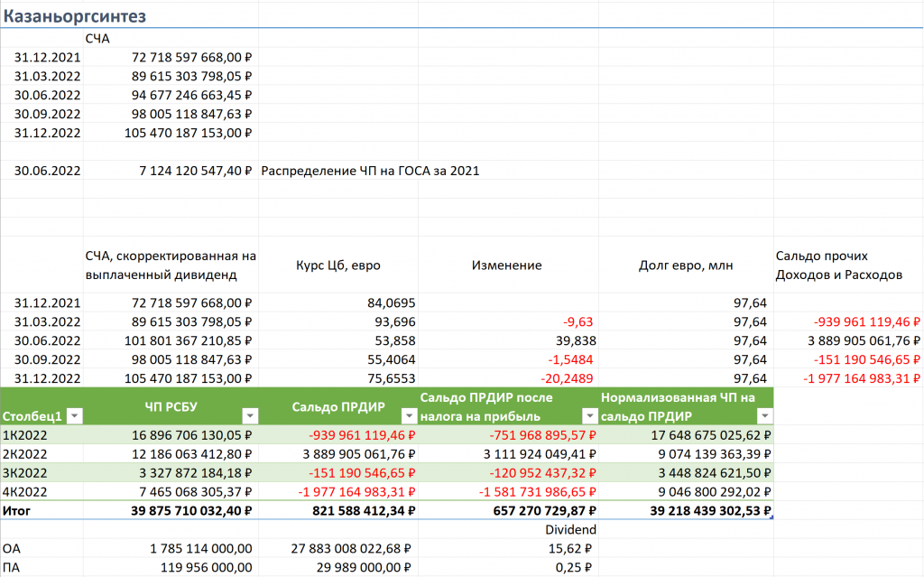Select ЧП РСБУ value 12 186 063 412,80 ₽

[191, 453]
